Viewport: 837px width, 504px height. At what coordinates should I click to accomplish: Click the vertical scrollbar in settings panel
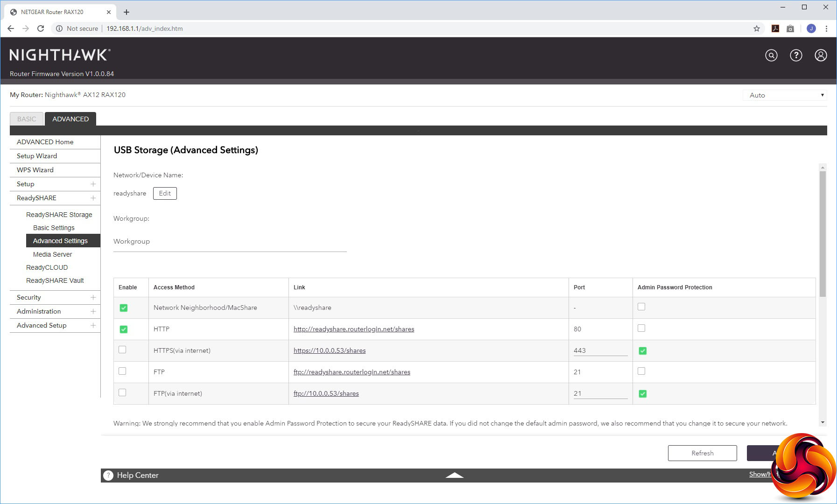click(823, 233)
